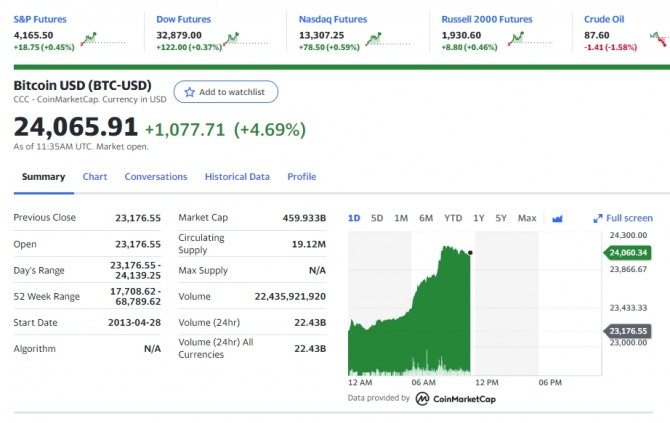Screen dimensions: 670x423
Task: Switch chart range to YTD
Action: pos(453,218)
